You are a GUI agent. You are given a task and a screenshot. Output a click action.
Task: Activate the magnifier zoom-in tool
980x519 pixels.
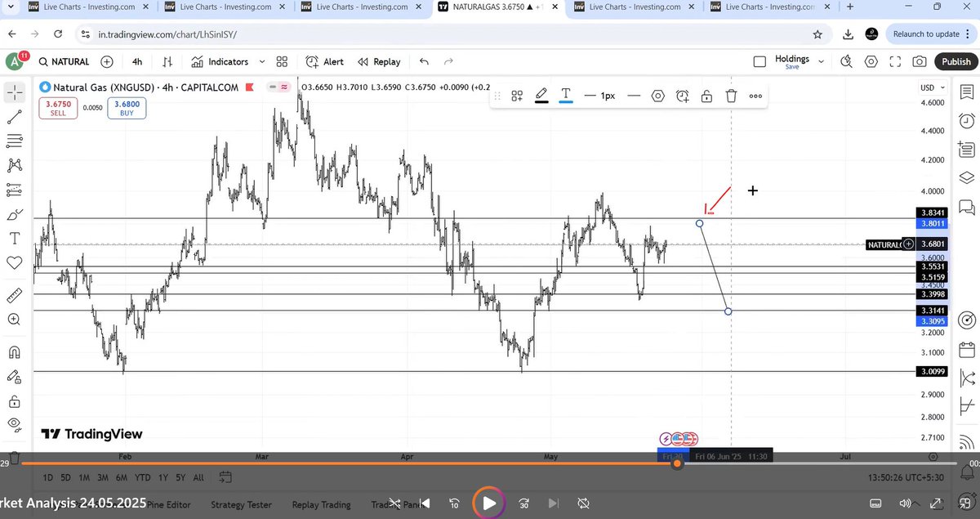14,320
